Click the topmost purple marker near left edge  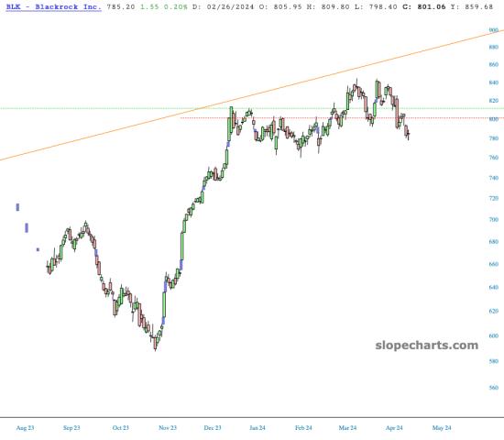click(17, 207)
